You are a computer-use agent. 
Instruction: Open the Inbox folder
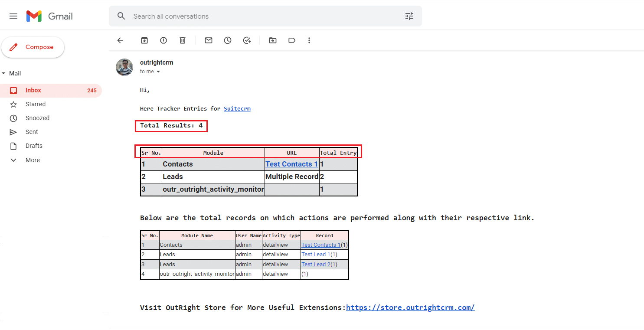coord(51,90)
